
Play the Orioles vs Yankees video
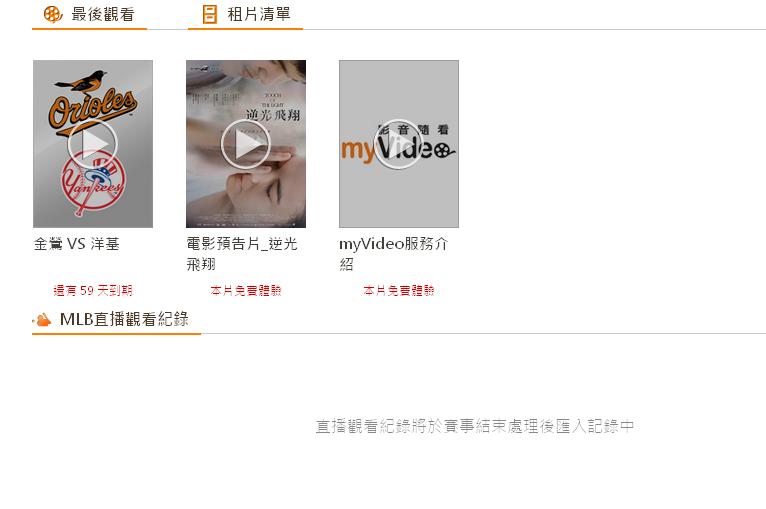point(92,144)
